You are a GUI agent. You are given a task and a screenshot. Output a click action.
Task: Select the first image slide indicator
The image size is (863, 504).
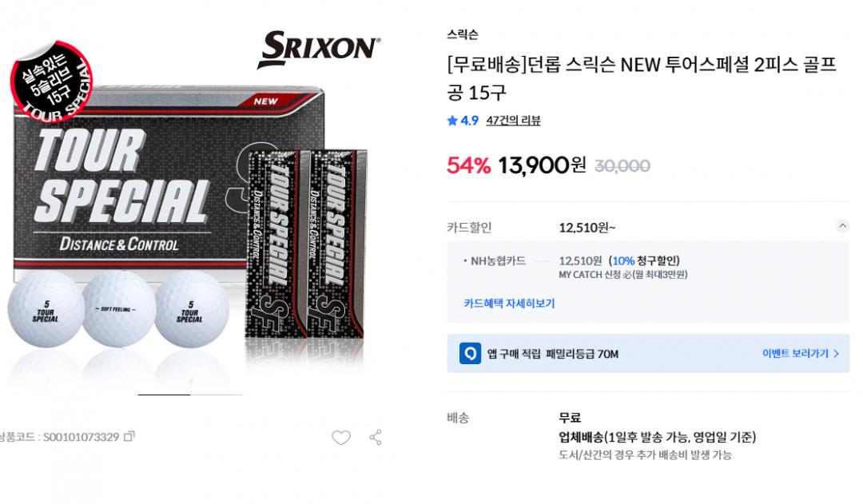coord(164,395)
